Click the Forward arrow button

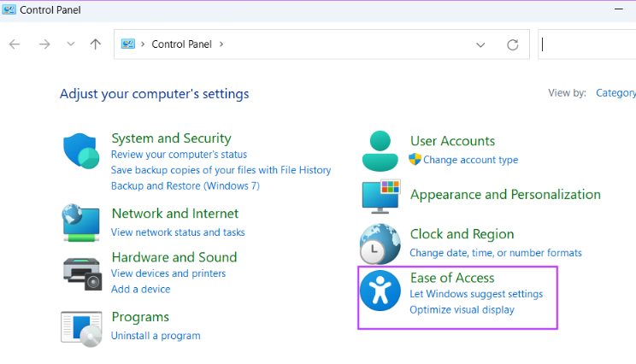coord(44,44)
